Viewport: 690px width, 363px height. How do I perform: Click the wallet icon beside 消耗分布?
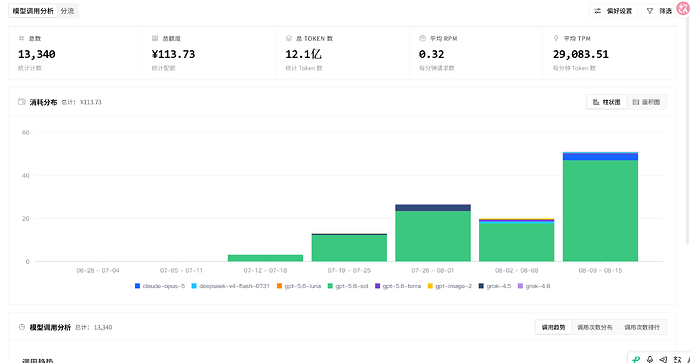[22, 102]
